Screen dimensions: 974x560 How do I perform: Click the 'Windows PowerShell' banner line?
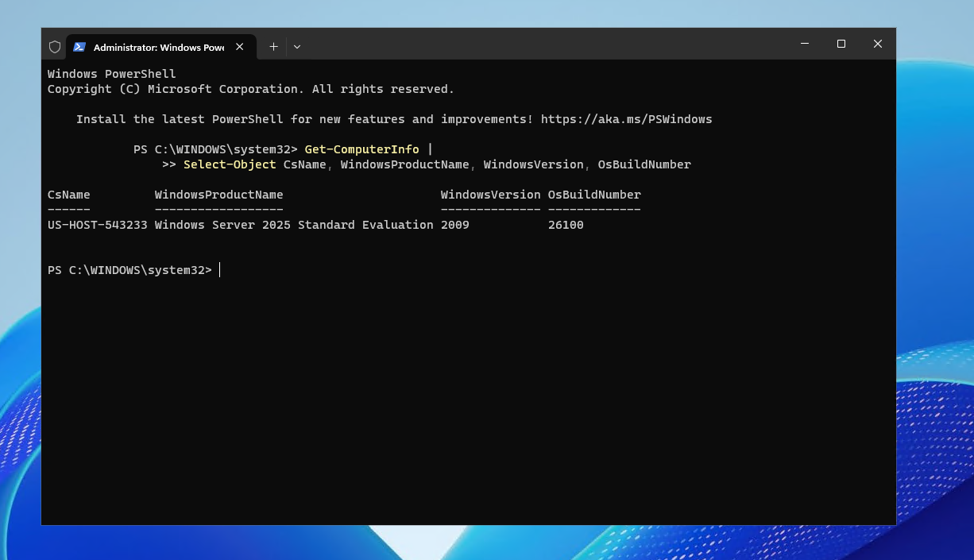pos(112,74)
